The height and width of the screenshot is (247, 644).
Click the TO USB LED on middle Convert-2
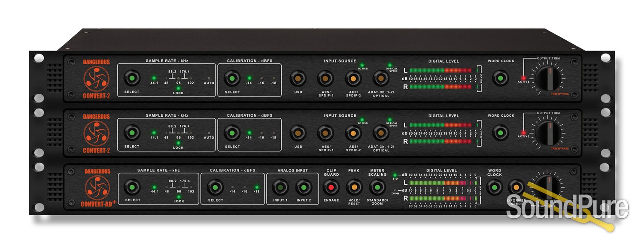click(362, 120)
